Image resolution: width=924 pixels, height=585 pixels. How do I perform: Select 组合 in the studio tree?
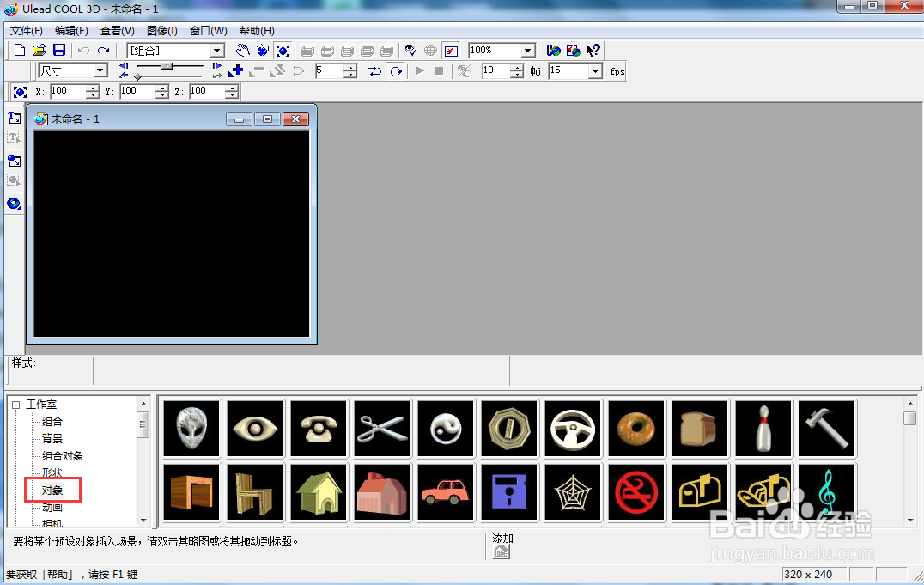[52, 422]
